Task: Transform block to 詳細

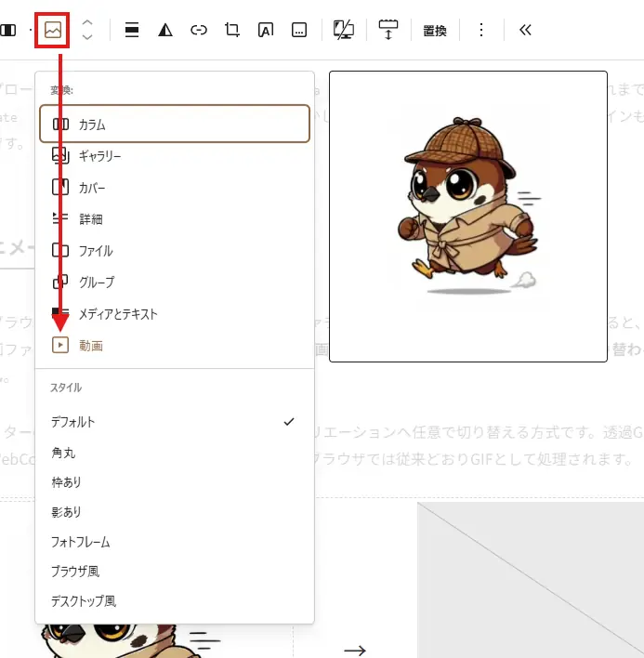Action: click(x=175, y=218)
